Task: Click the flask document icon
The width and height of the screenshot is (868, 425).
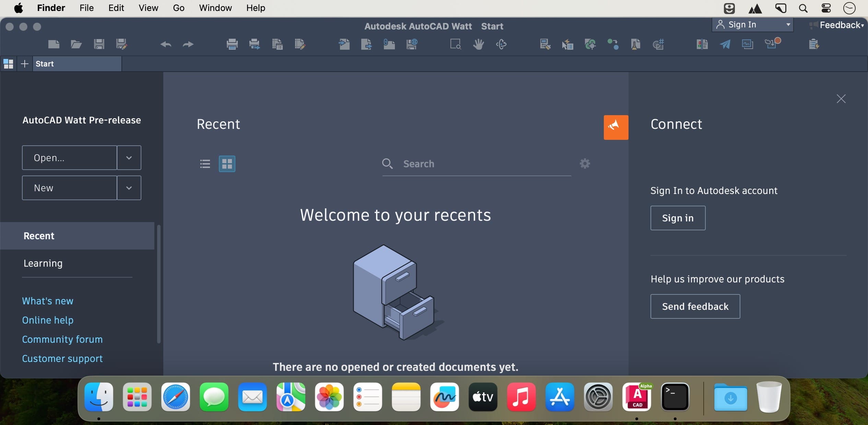Action: pos(635,44)
